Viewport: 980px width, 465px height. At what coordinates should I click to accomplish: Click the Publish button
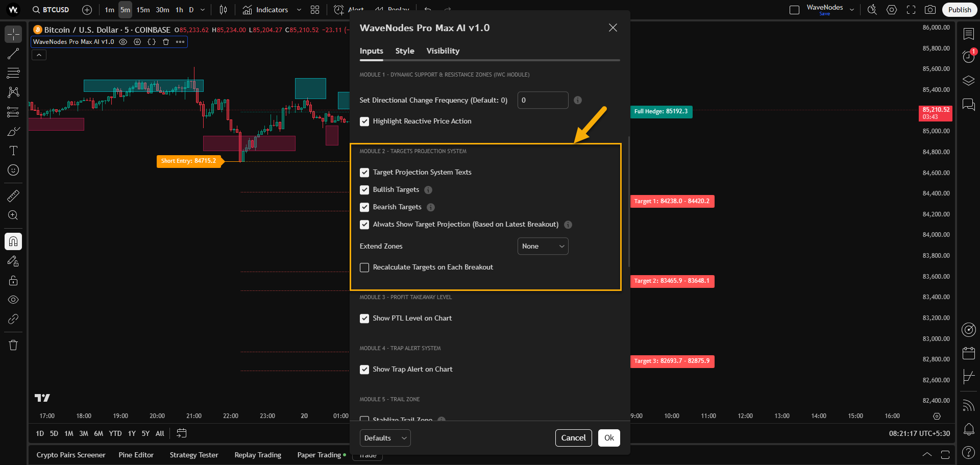coord(959,9)
